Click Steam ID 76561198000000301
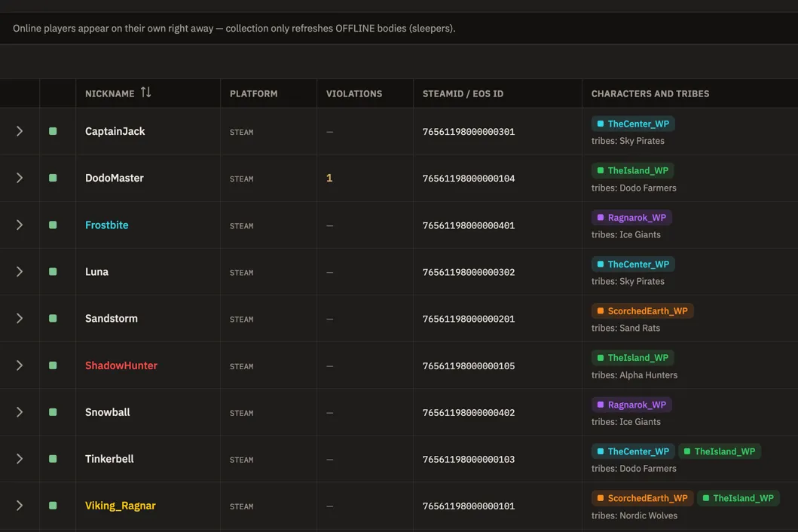The height and width of the screenshot is (532, 798). 468,132
